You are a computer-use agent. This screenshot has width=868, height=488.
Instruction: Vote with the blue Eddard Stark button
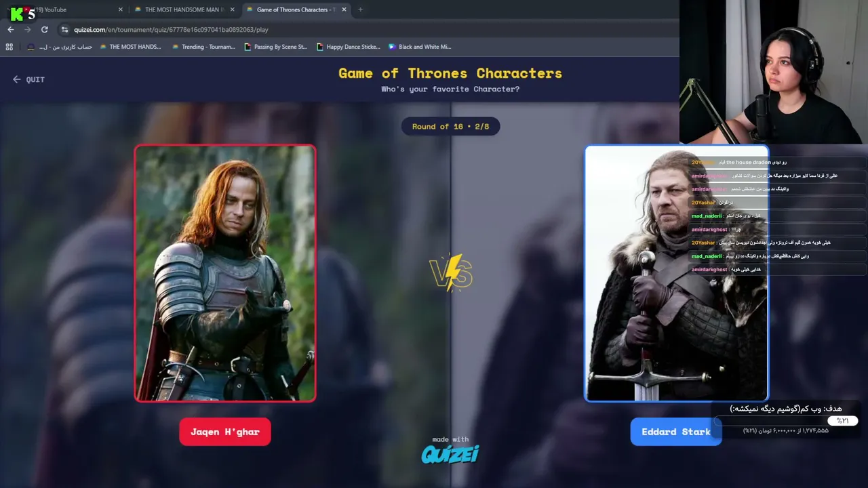(676, 432)
